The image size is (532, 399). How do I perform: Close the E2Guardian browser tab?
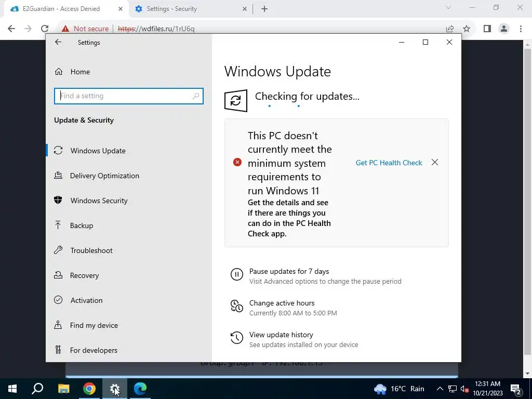121,9
